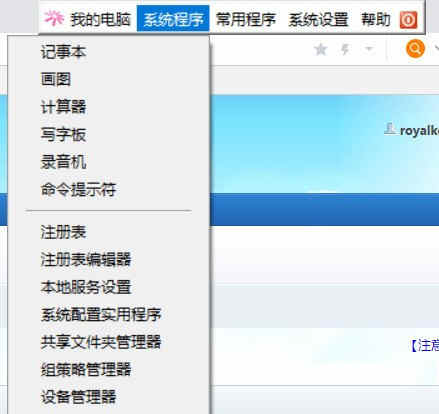Click the orange search magnifier icon

pos(415,49)
